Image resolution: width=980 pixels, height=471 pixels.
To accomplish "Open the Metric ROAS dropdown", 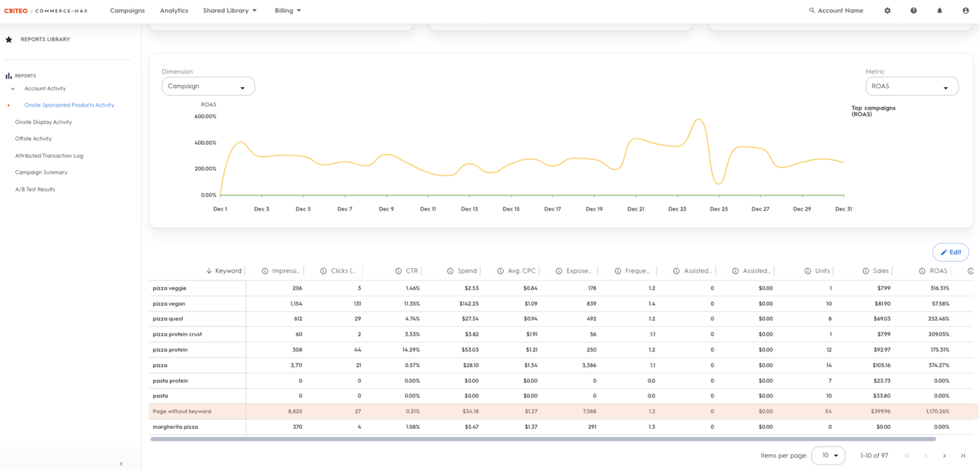I will tap(912, 87).
